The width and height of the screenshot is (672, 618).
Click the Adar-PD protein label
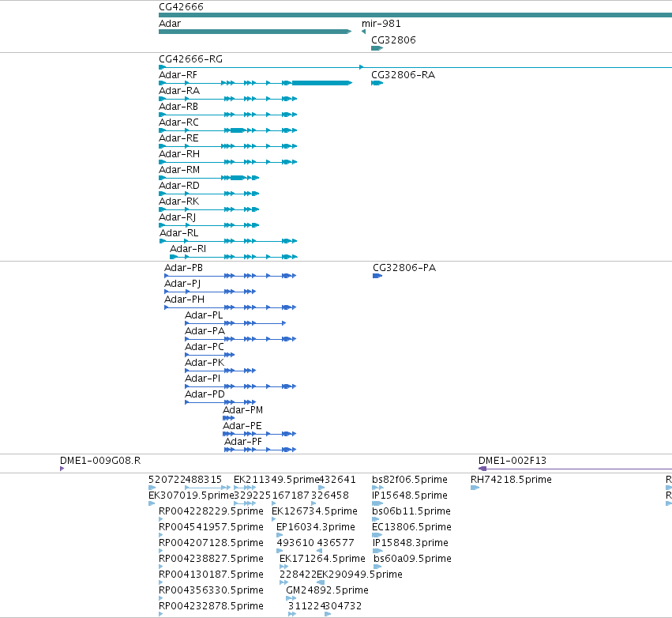click(x=205, y=394)
